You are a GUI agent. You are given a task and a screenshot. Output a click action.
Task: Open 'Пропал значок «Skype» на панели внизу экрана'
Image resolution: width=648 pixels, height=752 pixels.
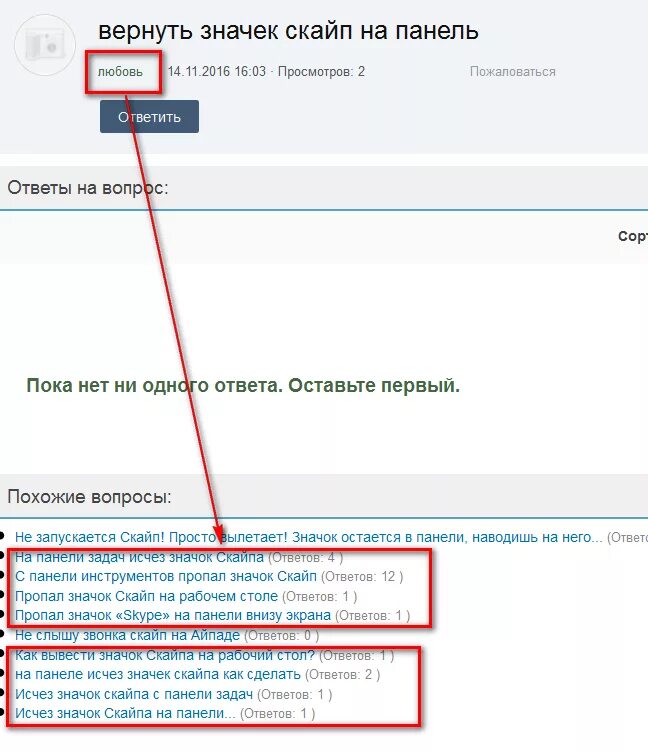pyautogui.click(x=173, y=615)
